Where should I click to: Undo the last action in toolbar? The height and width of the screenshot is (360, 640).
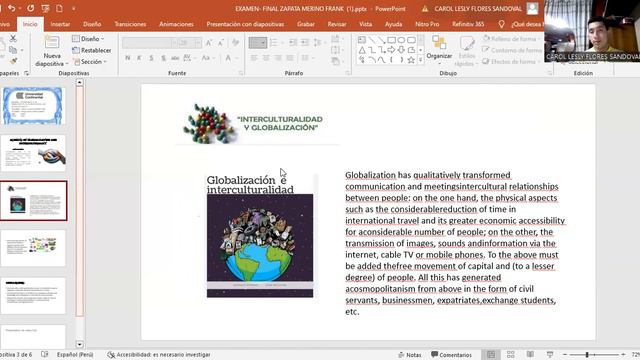11,8
